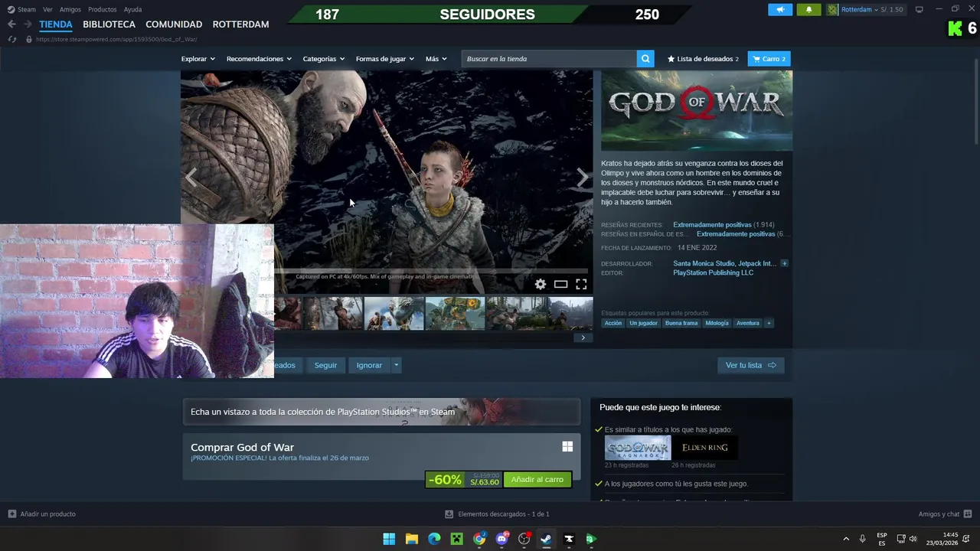Click in Buscar en la tienda field
Viewport: 980px width, 551px height.
click(x=549, y=59)
